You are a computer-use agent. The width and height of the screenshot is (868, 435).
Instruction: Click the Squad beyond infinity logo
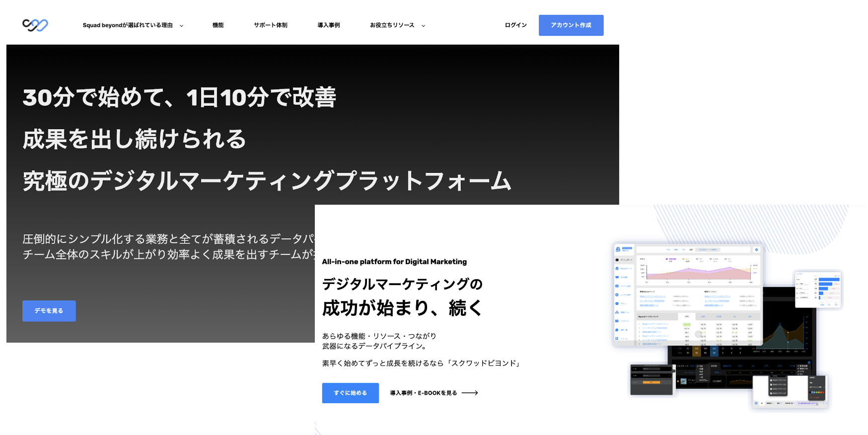[35, 25]
